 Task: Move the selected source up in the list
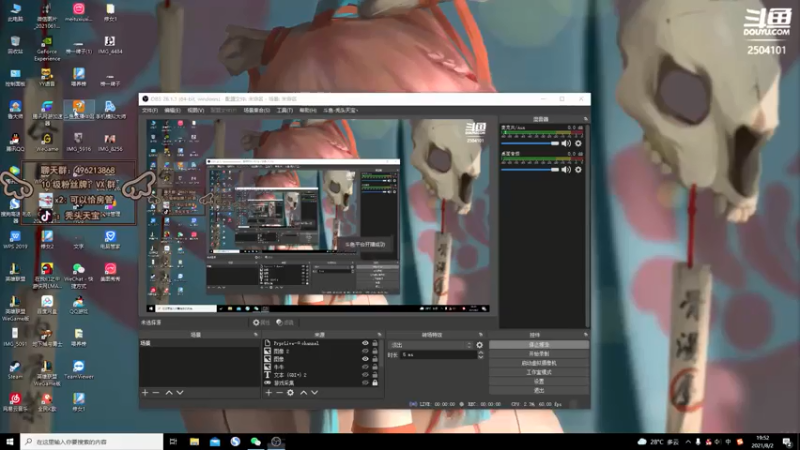coord(304,393)
